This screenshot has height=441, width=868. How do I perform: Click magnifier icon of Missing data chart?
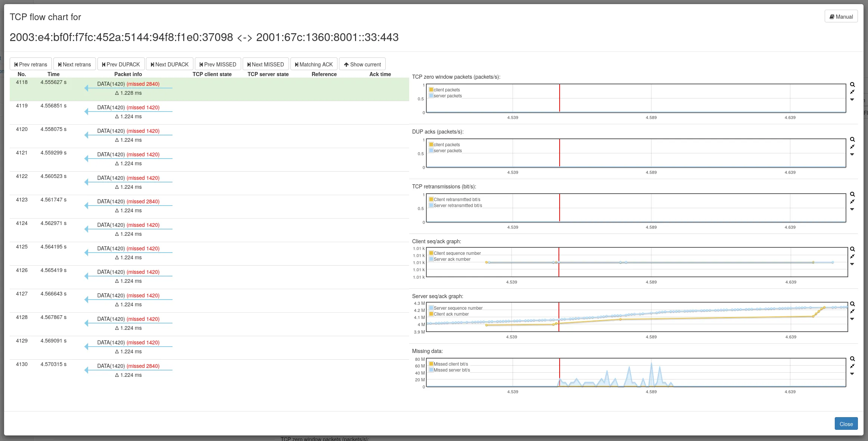point(852,359)
